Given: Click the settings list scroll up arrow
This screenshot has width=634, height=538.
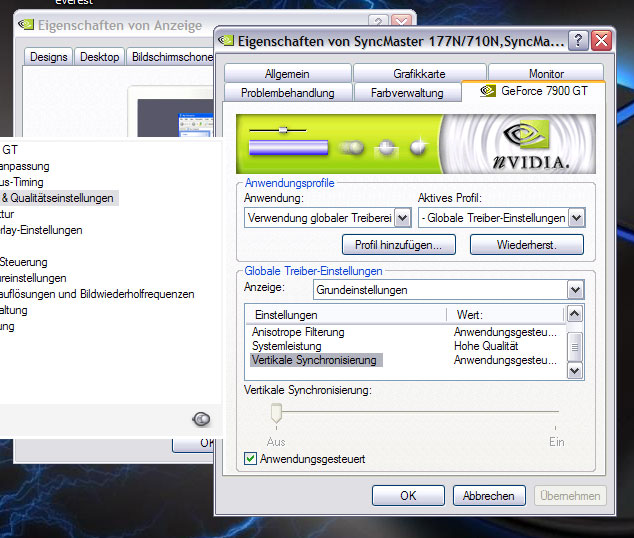Looking at the screenshot, I should pos(575,314).
